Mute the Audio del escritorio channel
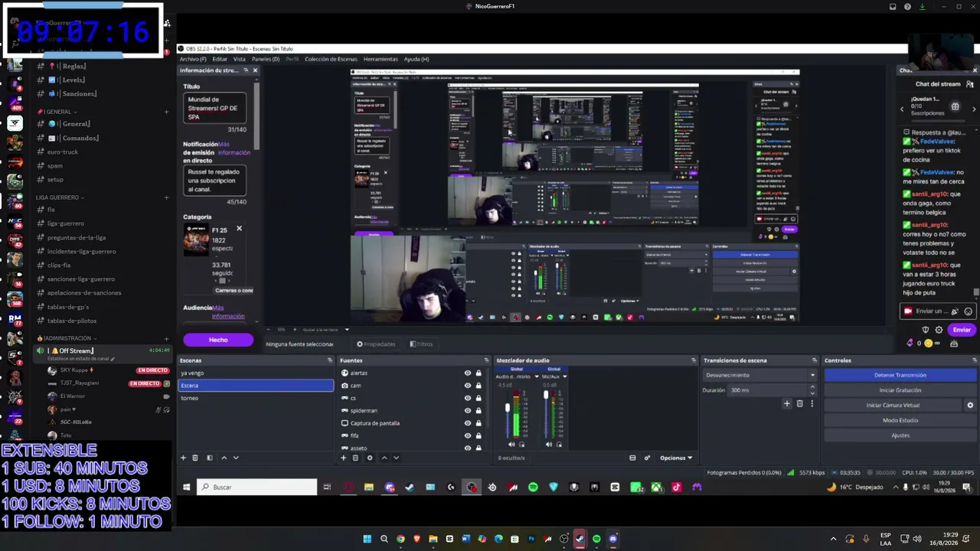This screenshot has height=551, width=980. click(512, 445)
